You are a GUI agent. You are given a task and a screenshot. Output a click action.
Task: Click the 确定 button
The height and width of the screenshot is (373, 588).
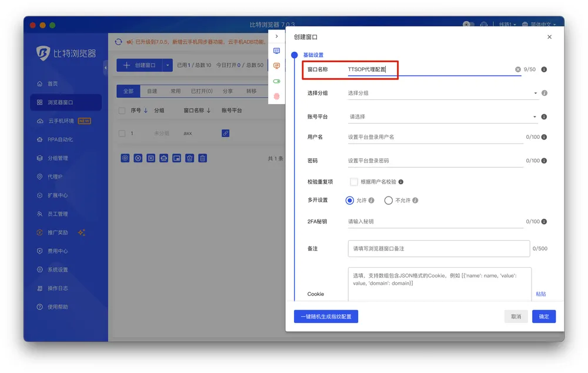tap(544, 317)
